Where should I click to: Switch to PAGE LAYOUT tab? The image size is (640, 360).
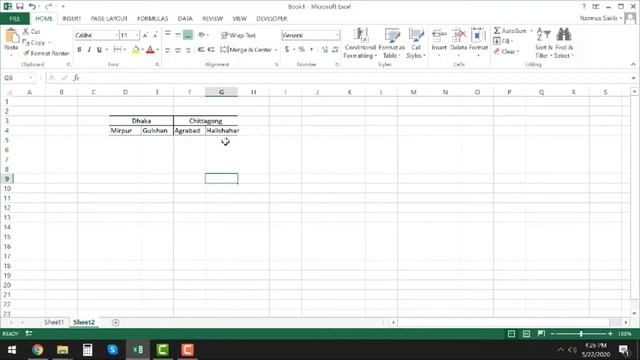tap(109, 19)
